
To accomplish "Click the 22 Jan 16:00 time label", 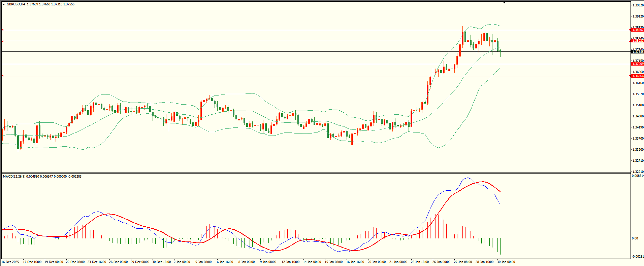I will [420, 262].
